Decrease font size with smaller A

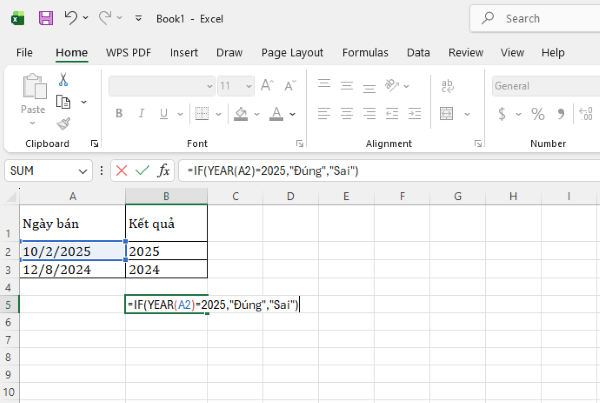[290, 85]
